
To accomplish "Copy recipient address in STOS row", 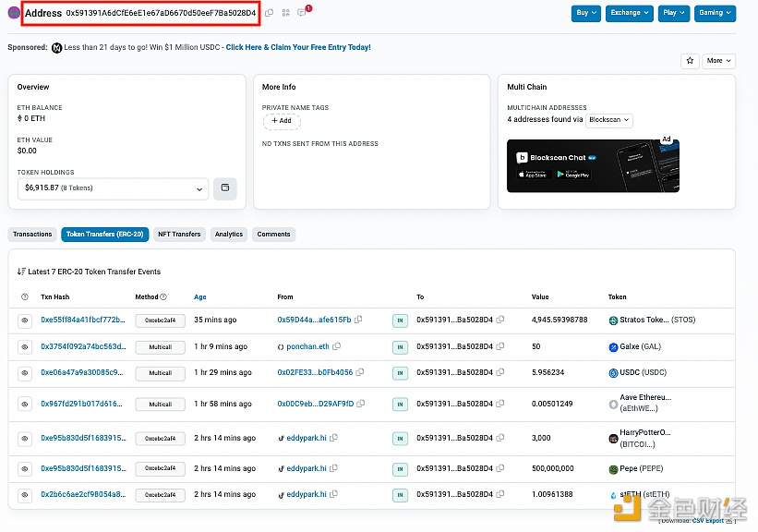I will click(x=500, y=320).
